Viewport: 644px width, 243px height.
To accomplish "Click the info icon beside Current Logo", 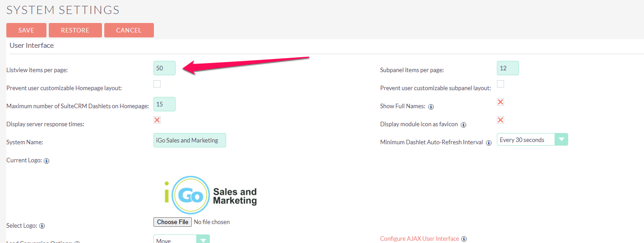I will [46, 161].
